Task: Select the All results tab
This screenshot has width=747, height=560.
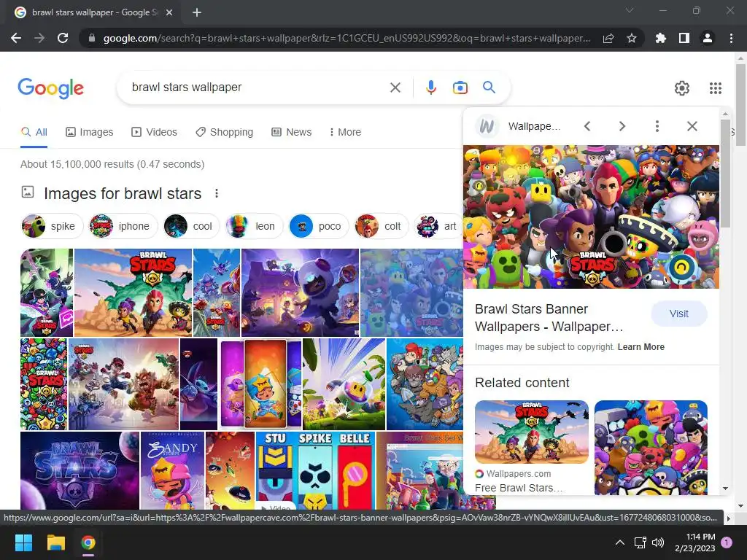Action: click(34, 133)
